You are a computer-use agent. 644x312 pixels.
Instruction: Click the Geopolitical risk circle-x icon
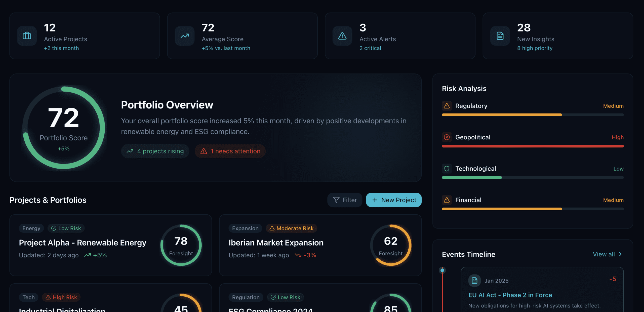coord(447,137)
